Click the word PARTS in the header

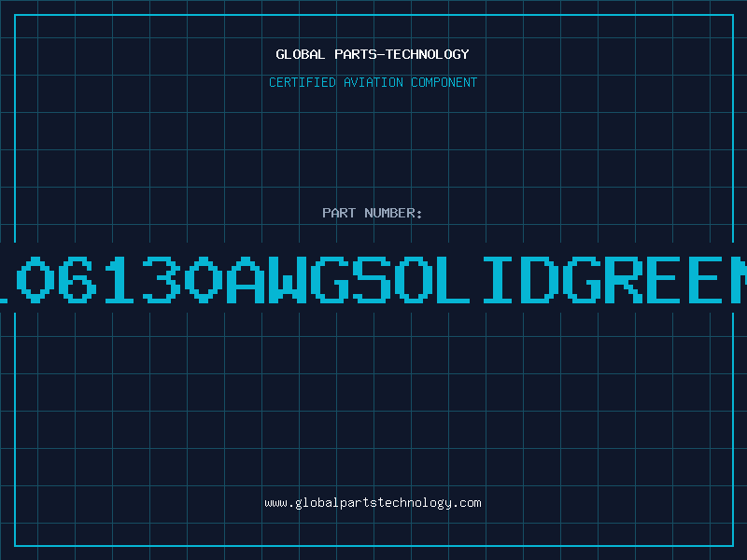(355, 54)
